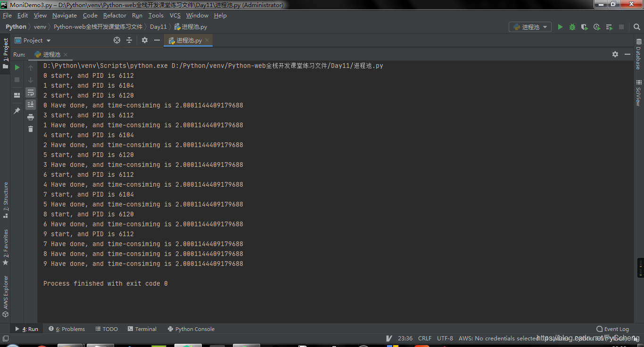This screenshot has width=644, height=347.
Task: Change CRLF line separator in status bar
Action: (x=425, y=339)
